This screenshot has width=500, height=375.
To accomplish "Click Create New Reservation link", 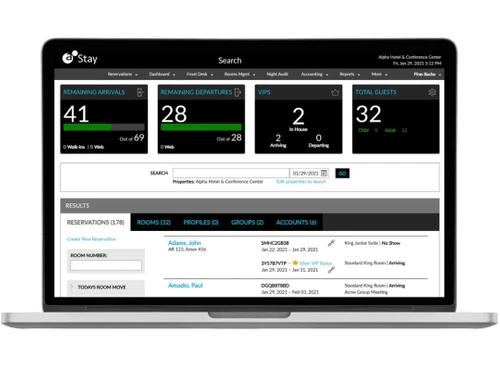I will click(x=91, y=239).
